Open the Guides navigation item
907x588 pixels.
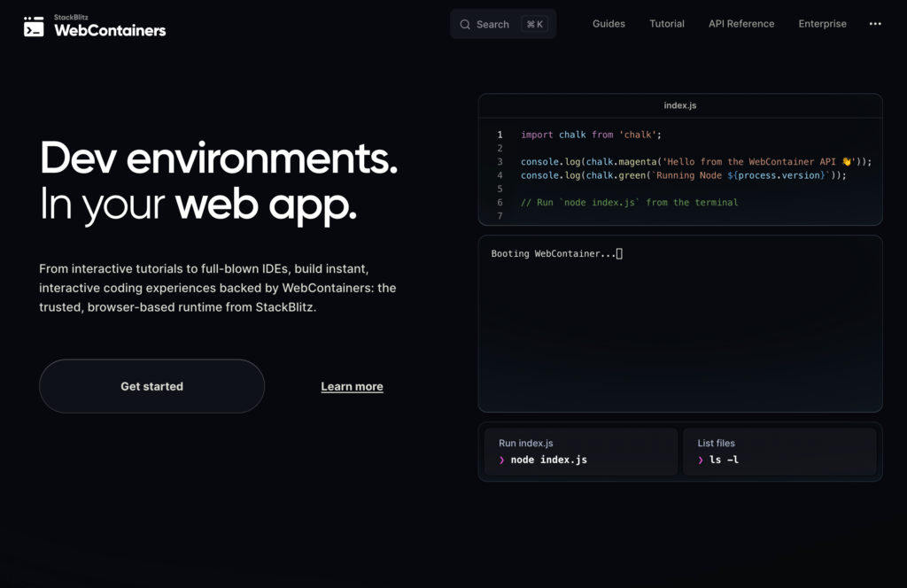coord(609,24)
